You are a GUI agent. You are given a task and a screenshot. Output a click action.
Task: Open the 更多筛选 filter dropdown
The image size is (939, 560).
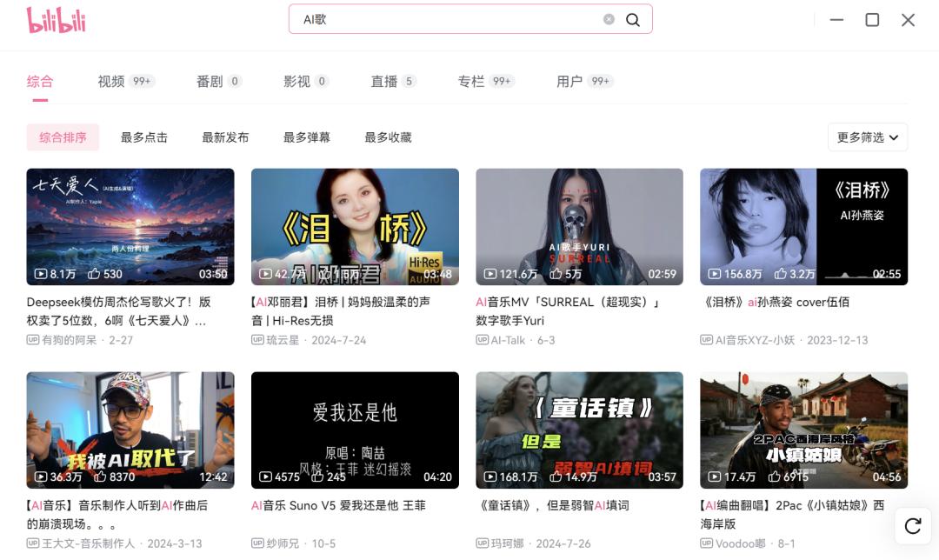click(868, 137)
